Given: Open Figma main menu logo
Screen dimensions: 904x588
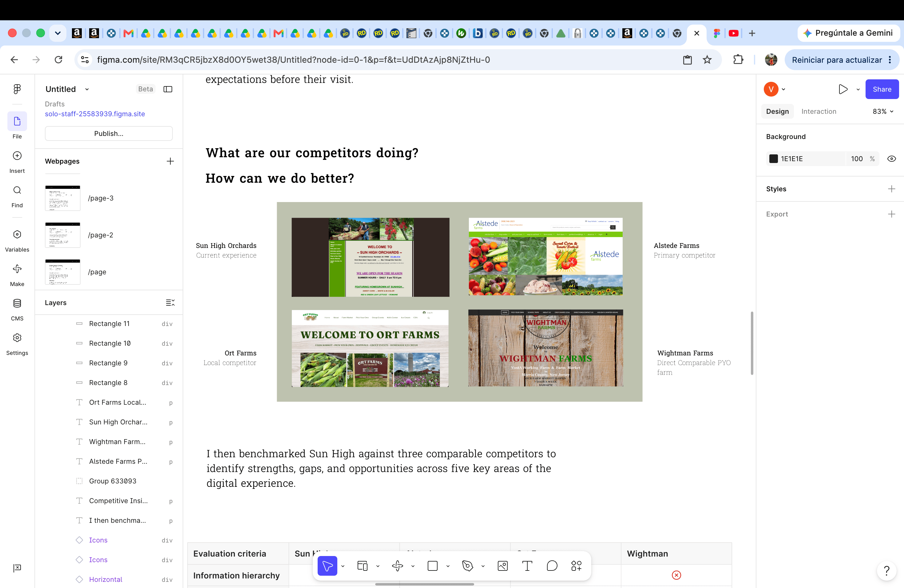Looking at the screenshot, I should [x=17, y=89].
